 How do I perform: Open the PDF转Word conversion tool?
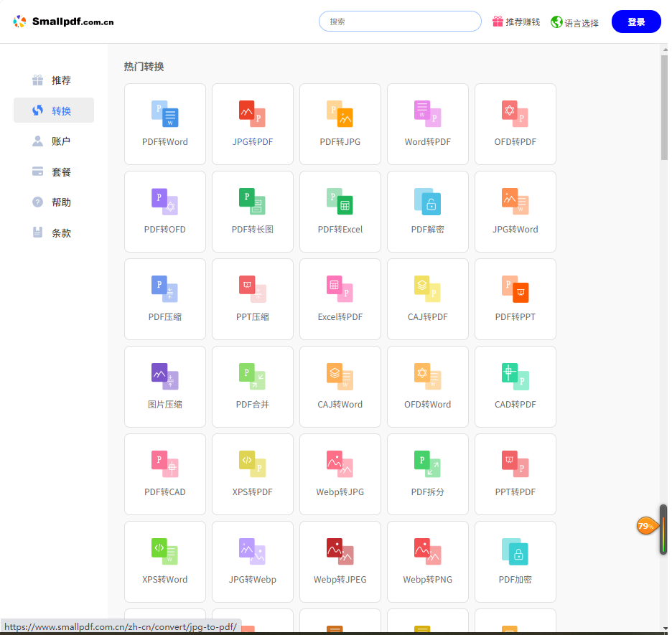[x=165, y=123]
